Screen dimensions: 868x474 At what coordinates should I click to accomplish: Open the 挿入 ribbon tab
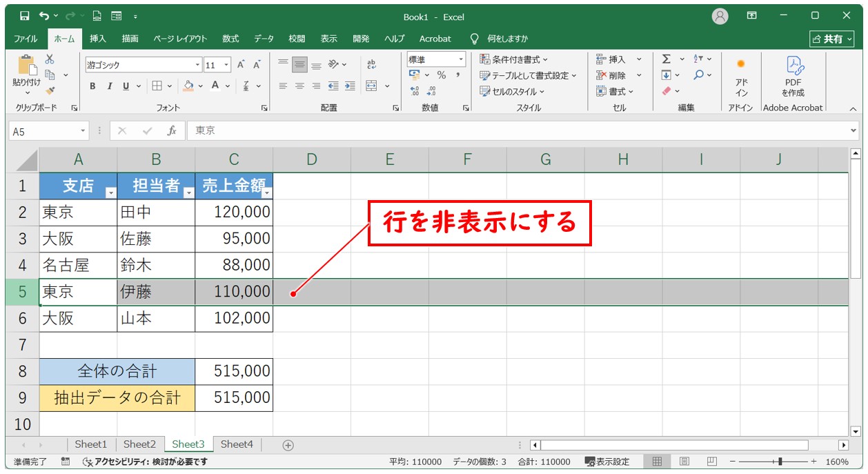coord(97,39)
